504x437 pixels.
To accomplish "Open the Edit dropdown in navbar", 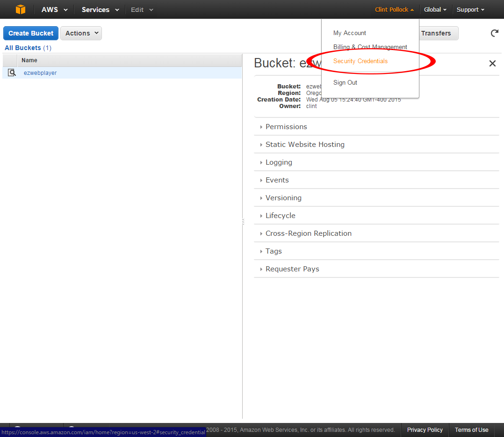I will pos(142,10).
